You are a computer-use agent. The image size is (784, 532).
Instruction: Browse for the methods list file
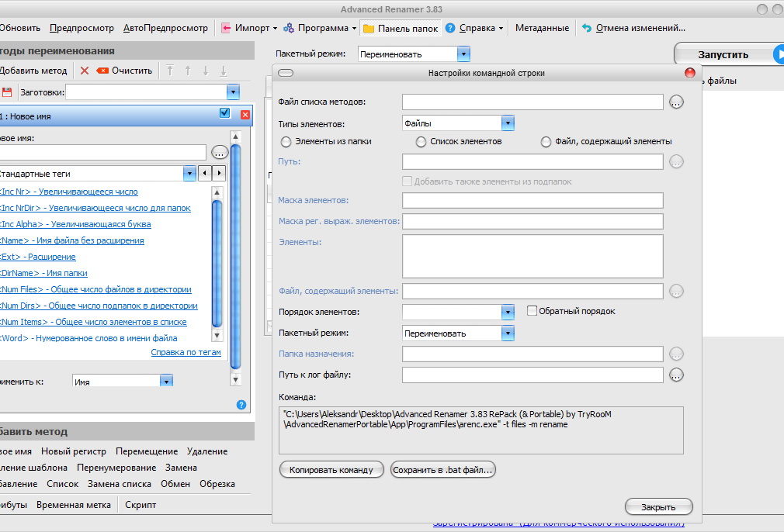pos(676,102)
